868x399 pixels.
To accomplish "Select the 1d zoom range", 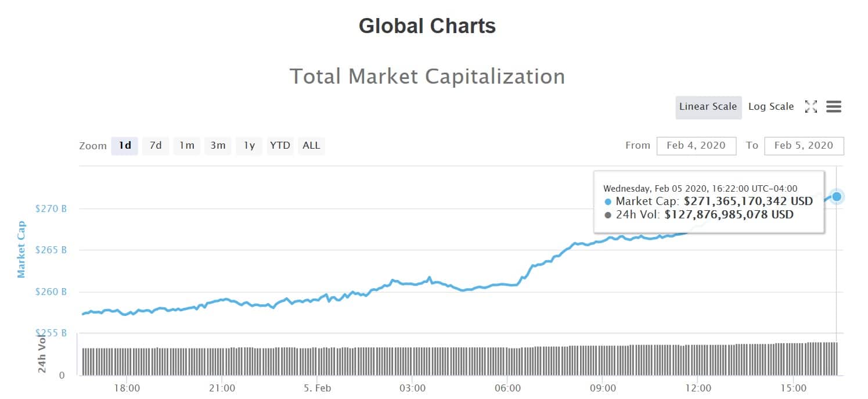I will (124, 146).
